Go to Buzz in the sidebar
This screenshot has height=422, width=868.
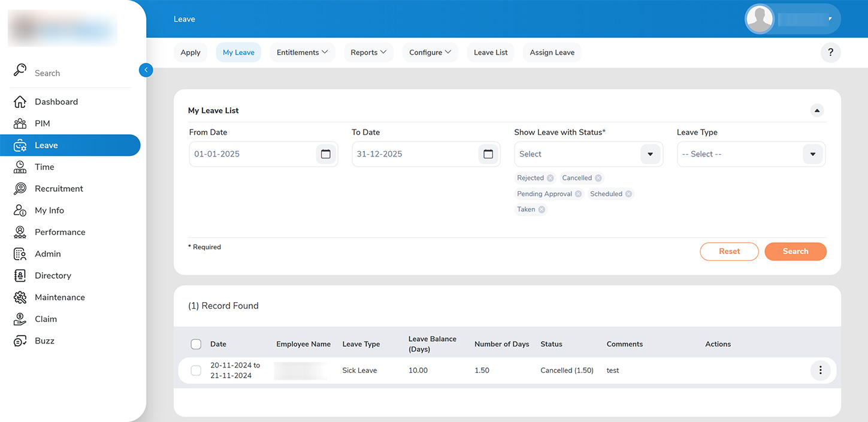coord(44,341)
